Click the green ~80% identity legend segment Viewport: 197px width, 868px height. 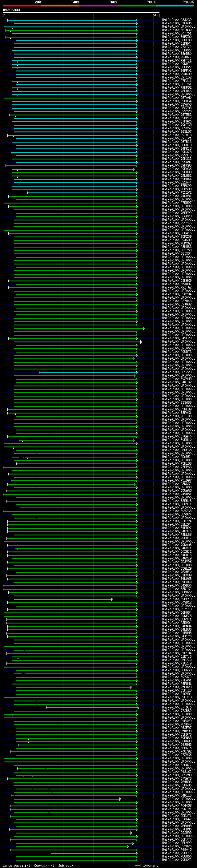(137, 6)
